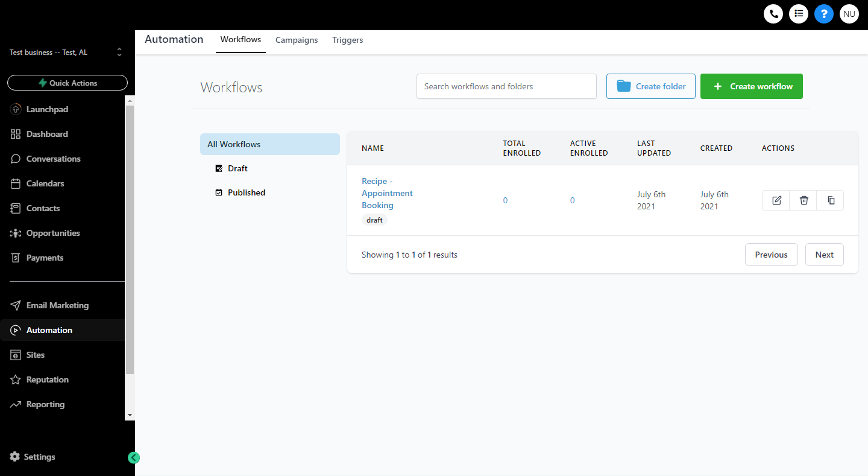This screenshot has height=476, width=868.
Task: Filter workflows by Published
Action: 241,192
